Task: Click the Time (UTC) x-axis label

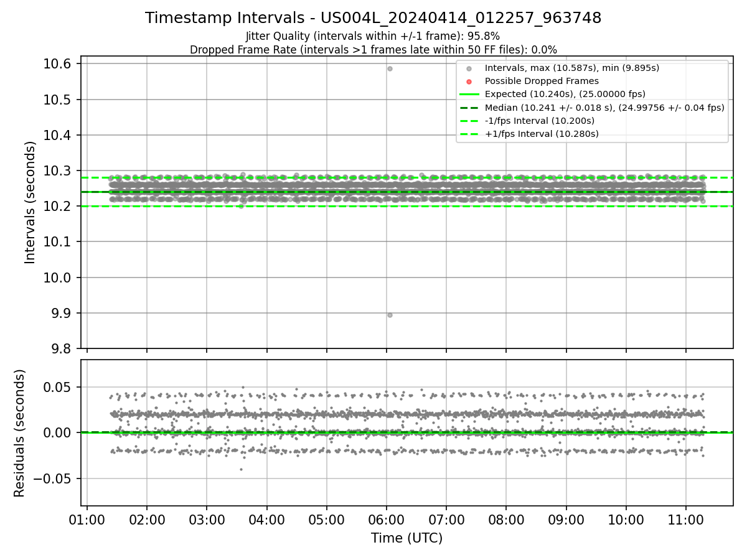Action: click(x=407, y=538)
